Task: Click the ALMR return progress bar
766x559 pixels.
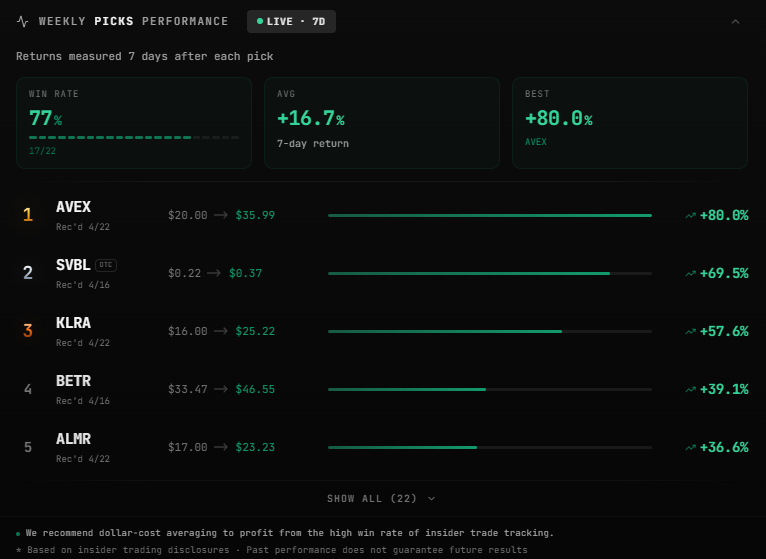Action: tap(489, 447)
